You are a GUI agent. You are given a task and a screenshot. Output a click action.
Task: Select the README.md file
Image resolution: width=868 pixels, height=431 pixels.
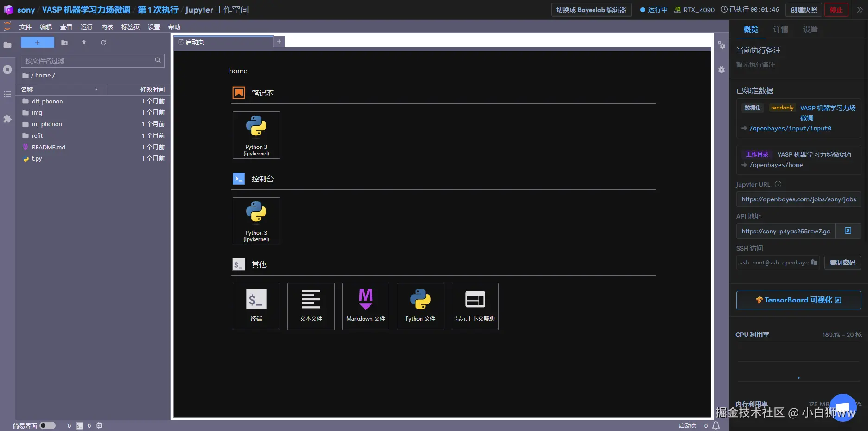[x=93, y=147]
